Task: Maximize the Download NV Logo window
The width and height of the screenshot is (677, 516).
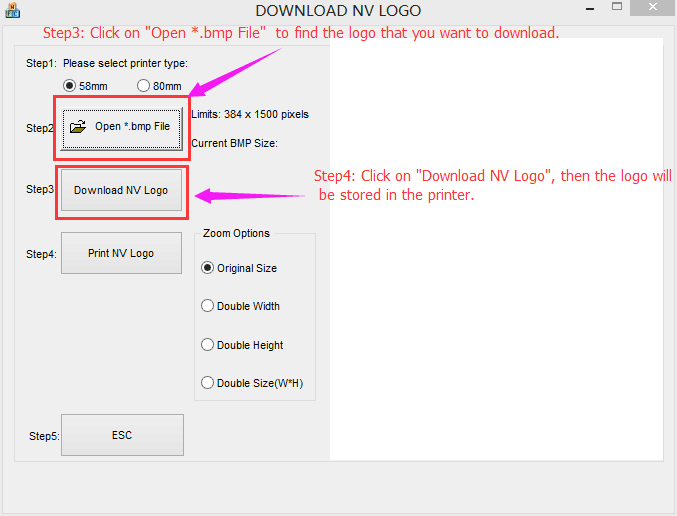Action: coord(617,7)
